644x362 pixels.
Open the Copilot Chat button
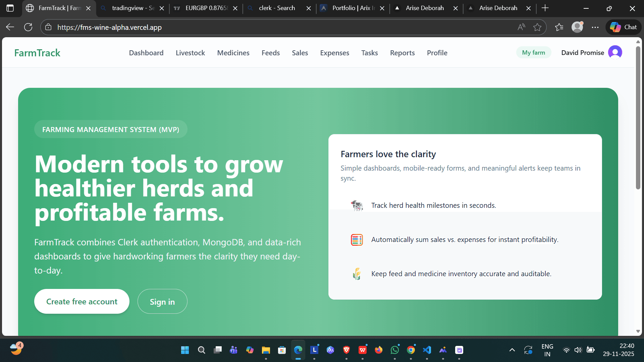[624, 27]
